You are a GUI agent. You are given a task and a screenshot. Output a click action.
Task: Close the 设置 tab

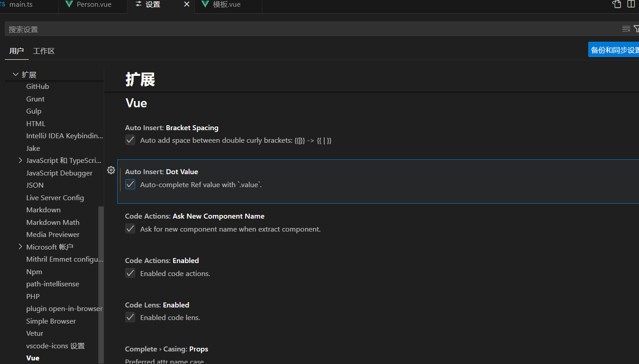(x=187, y=4)
